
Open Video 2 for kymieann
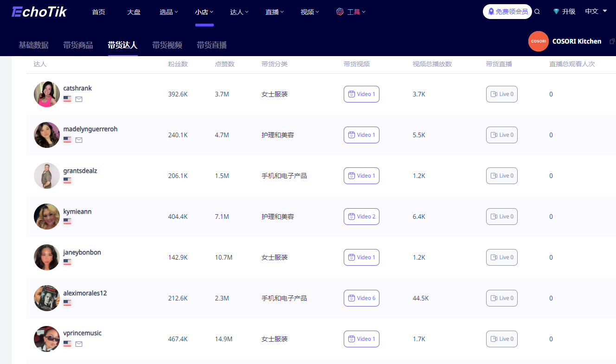[x=361, y=217]
